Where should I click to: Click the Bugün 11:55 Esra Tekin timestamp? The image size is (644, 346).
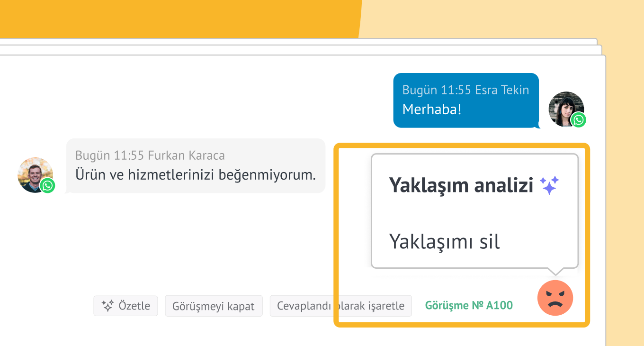[x=465, y=90]
